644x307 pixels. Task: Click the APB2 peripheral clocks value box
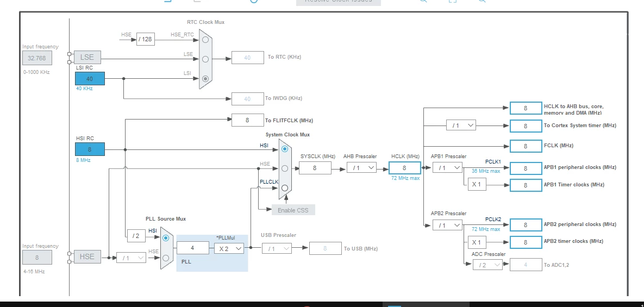(x=526, y=225)
